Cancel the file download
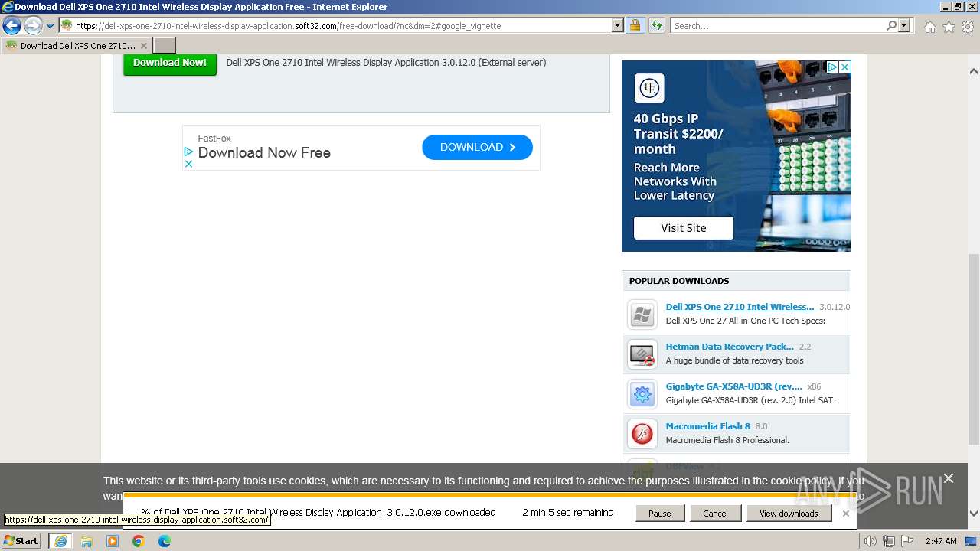 715,514
